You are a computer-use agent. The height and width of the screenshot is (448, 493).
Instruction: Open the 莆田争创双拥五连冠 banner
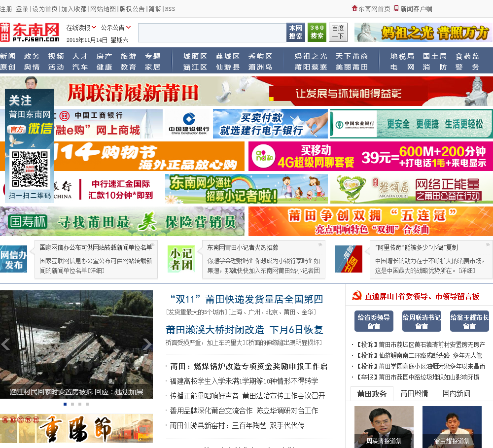pyautogui.click(x=371, y=221)
